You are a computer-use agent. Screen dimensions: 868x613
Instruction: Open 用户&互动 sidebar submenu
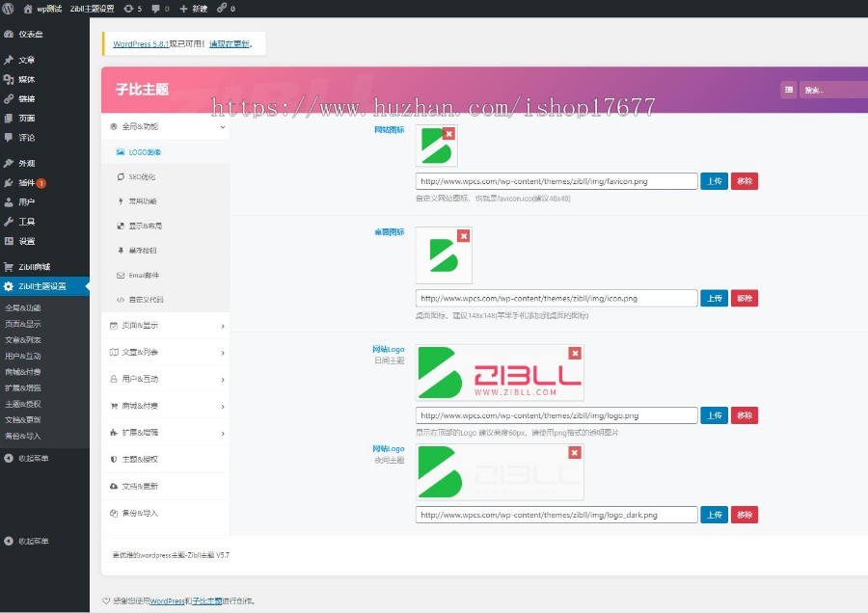(x=23, y=356)
